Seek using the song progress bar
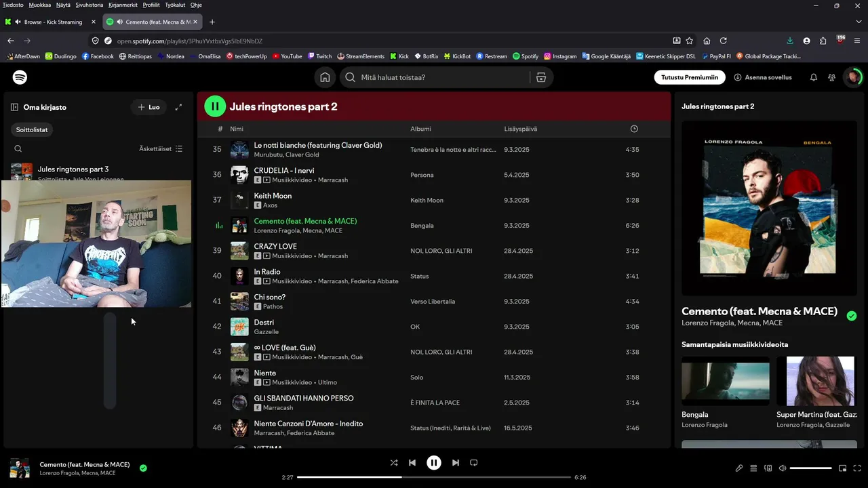 click(434, 477)
